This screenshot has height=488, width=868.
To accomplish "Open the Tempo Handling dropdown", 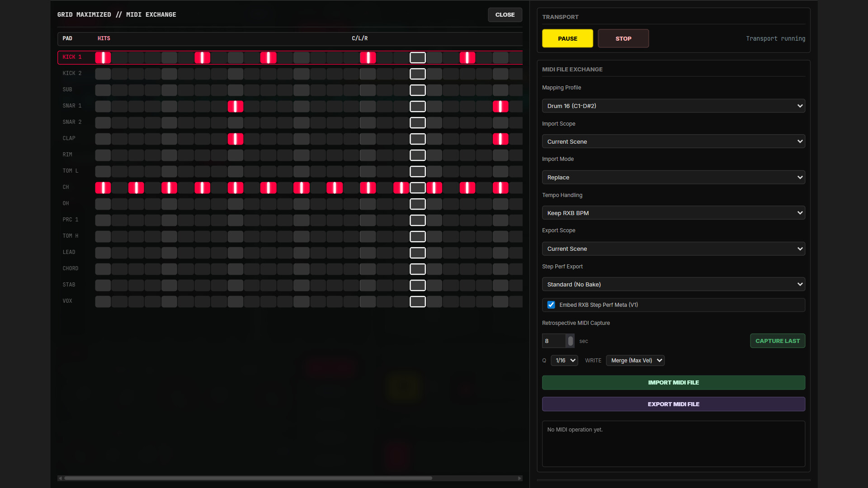I will coord(673,213).
